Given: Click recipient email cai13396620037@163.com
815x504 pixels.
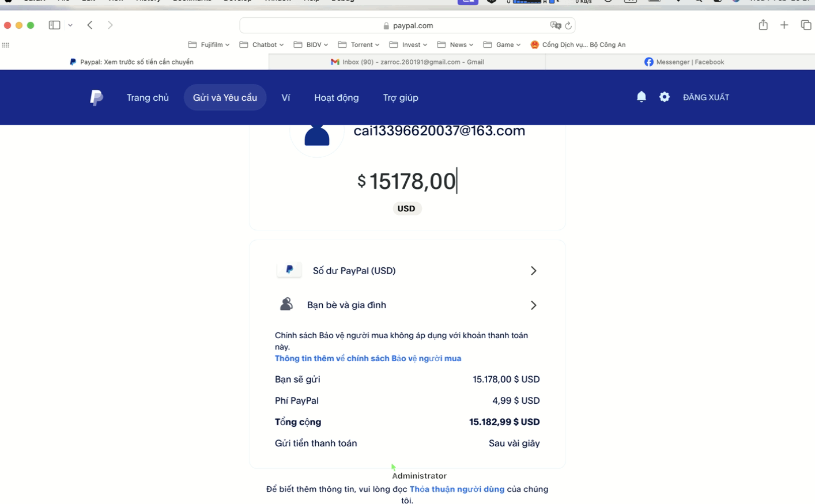Looking at the screenshot, I should 439,131.
